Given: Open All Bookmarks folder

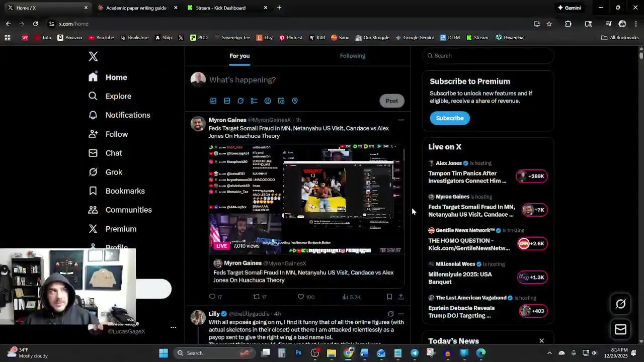Looking at the screenshot, I should 620,37.
